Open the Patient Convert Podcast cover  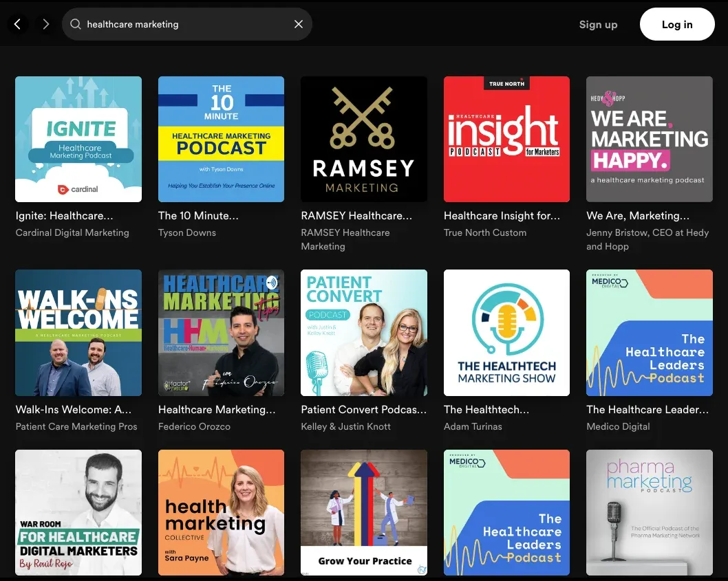364,333
